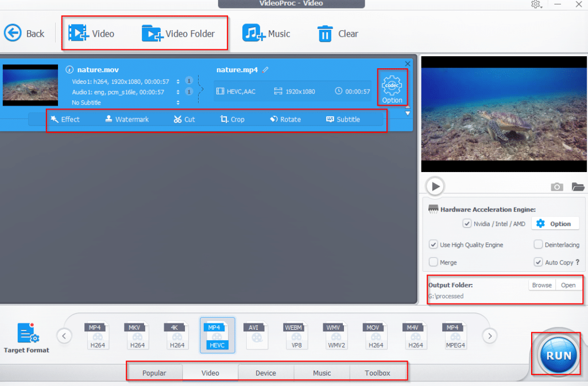Enable Merge checkbox
Viewport: 588px width, 386px height.
(x=433, y=262)
